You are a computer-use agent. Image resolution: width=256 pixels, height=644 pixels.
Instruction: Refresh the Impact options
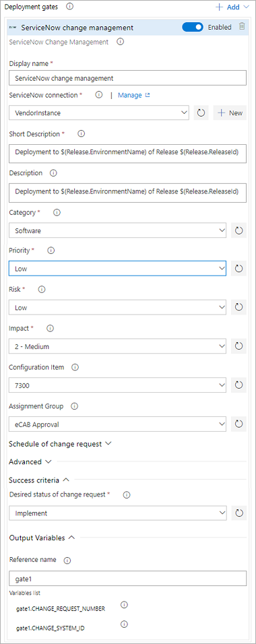(238, 346)
